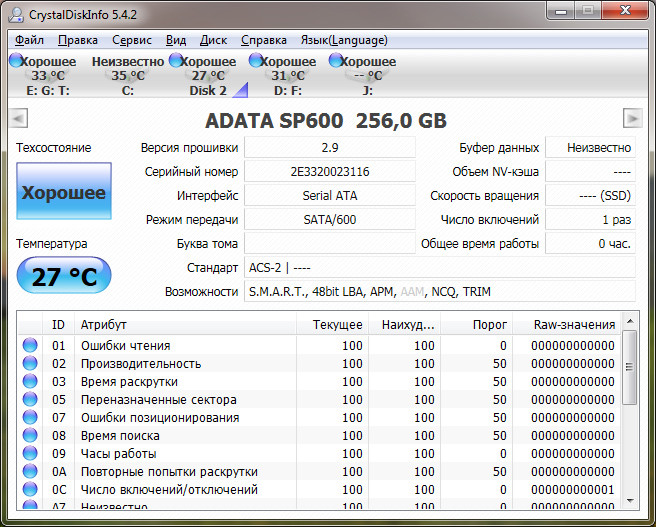This screenshot has height=527, width=656.
Task: Click status orb for Переназначенные сектора row
Action: click(30, 399)
